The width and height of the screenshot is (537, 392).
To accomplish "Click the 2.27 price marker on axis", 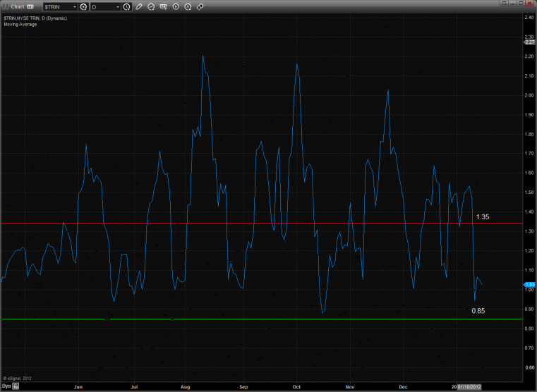I will coord(530,42).
